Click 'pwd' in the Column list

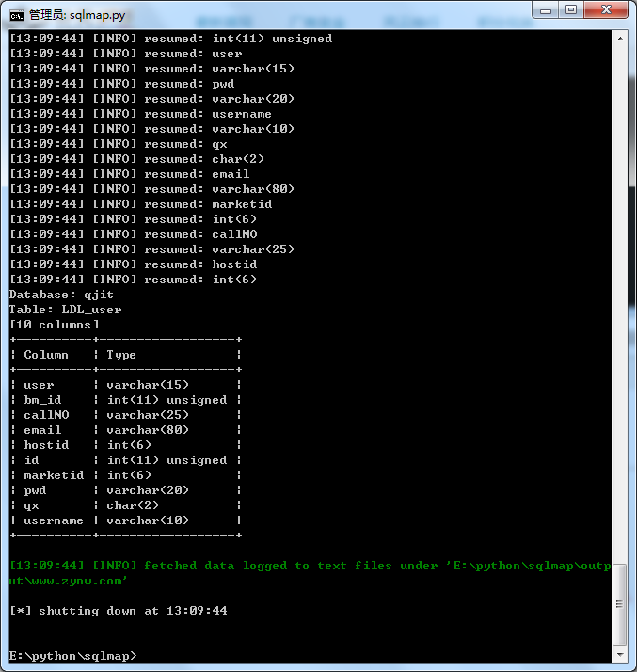coord(35,490)
